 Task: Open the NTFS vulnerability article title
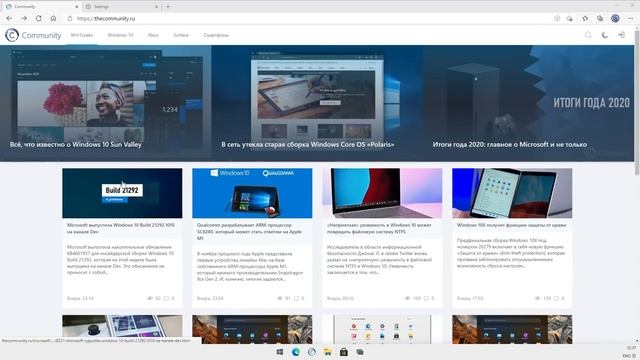pos(379,228)
